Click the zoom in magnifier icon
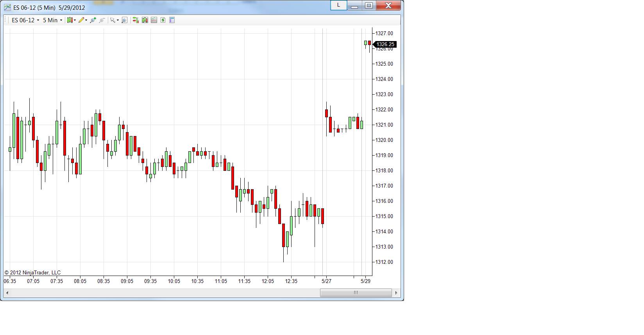This screenshot has height=335, width=644. [x=93, y=20]
